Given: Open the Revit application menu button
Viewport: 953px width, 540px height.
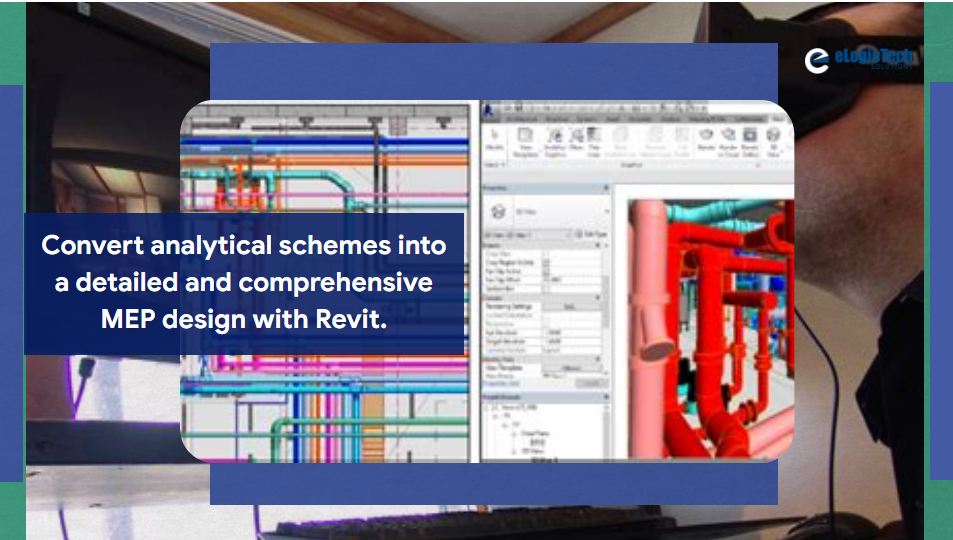Looking at the screenshot, I should (488, 109).
